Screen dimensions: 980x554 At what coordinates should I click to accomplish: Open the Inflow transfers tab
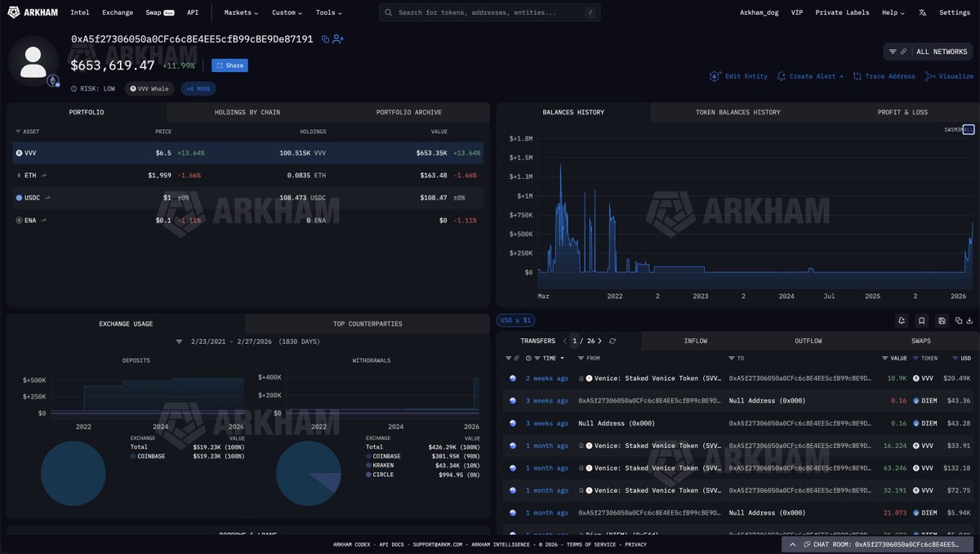click(x=696, y=341)
